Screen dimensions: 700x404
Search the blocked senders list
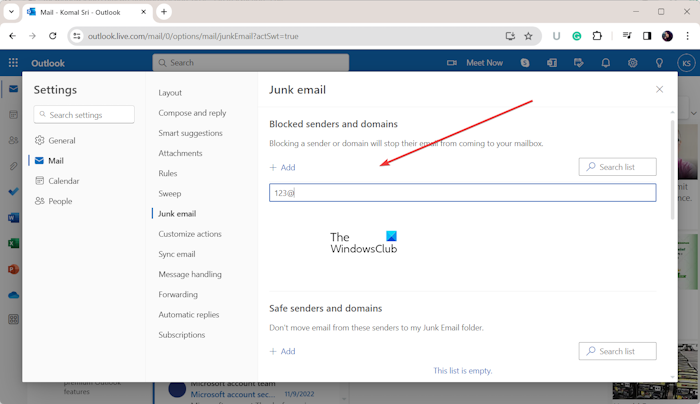click(x=617, y=167)
